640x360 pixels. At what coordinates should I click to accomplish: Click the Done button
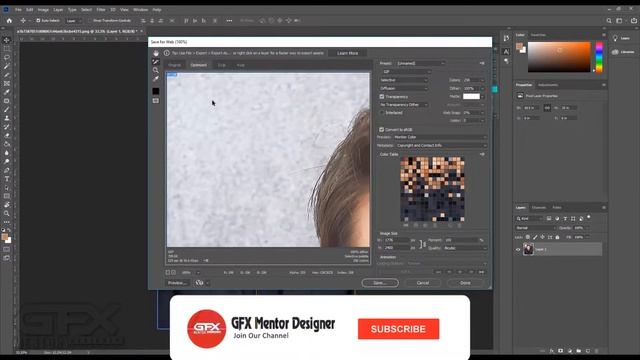(465, 283)
